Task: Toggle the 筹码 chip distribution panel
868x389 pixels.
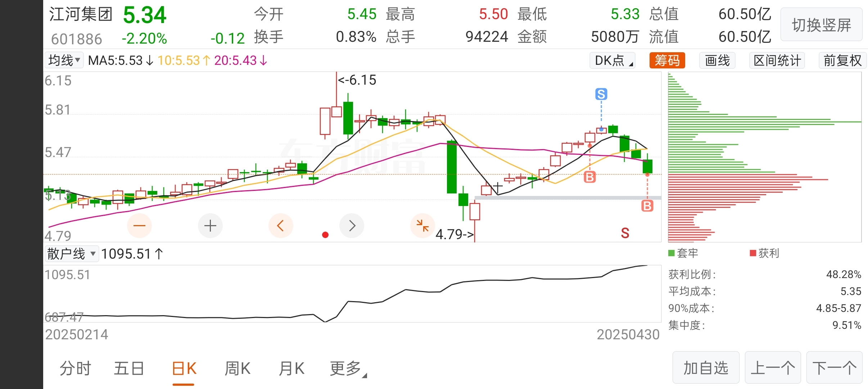Action: pos(667,61)
